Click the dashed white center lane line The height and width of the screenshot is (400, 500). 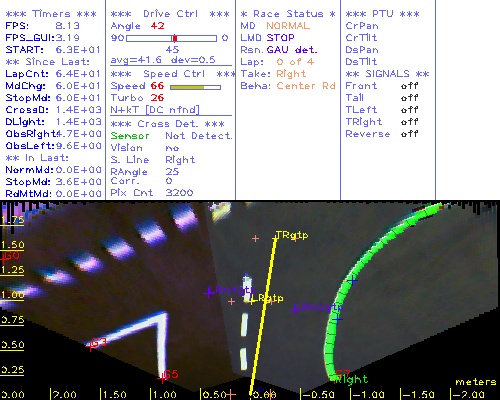[x=245, y=323]
